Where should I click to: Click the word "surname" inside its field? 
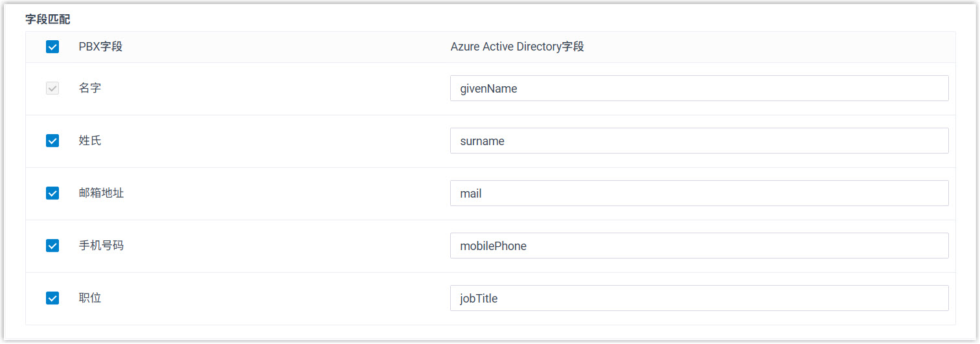[482, 141]
